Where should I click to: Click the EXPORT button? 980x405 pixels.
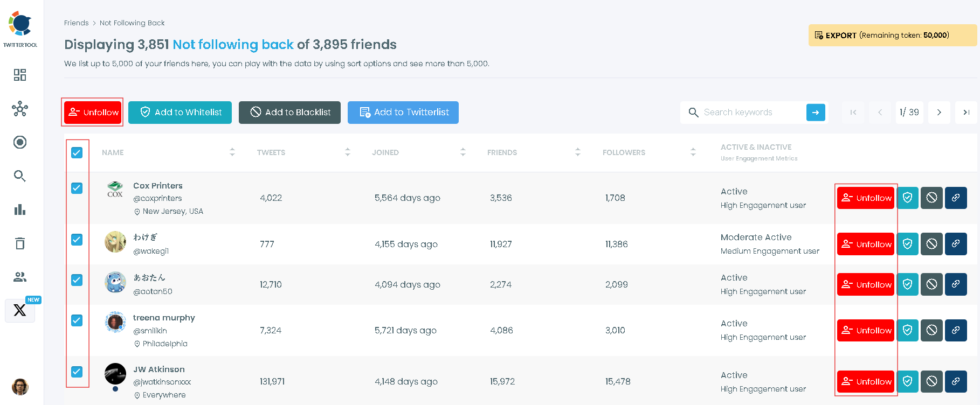click(x=892, y=36)
